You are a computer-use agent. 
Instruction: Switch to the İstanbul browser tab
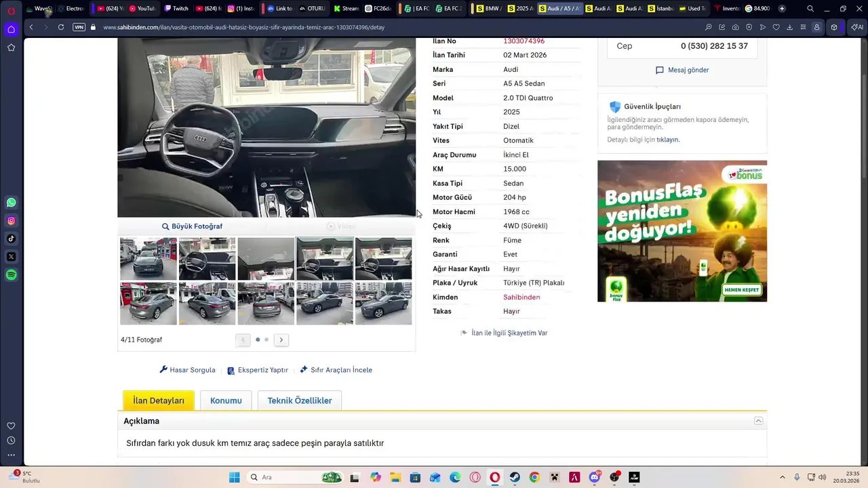[660, 8]
